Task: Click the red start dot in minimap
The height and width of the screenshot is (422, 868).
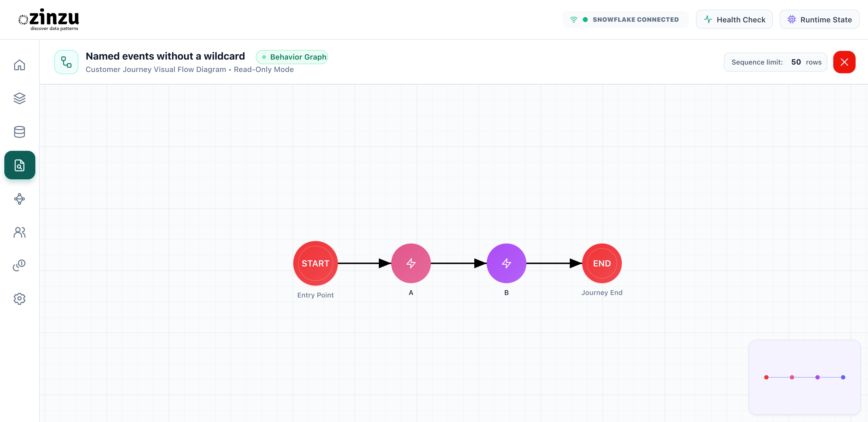Action: 766,377
